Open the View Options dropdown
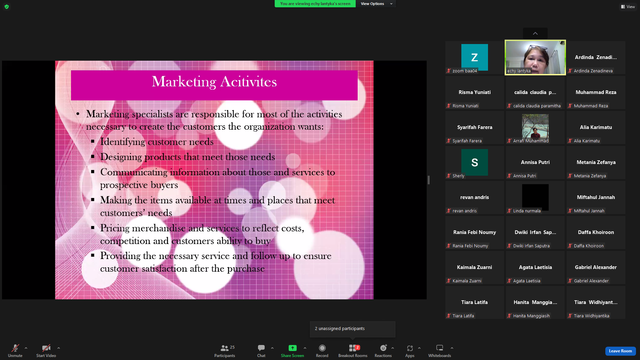 pyautogui.click(x=376, y=4)
